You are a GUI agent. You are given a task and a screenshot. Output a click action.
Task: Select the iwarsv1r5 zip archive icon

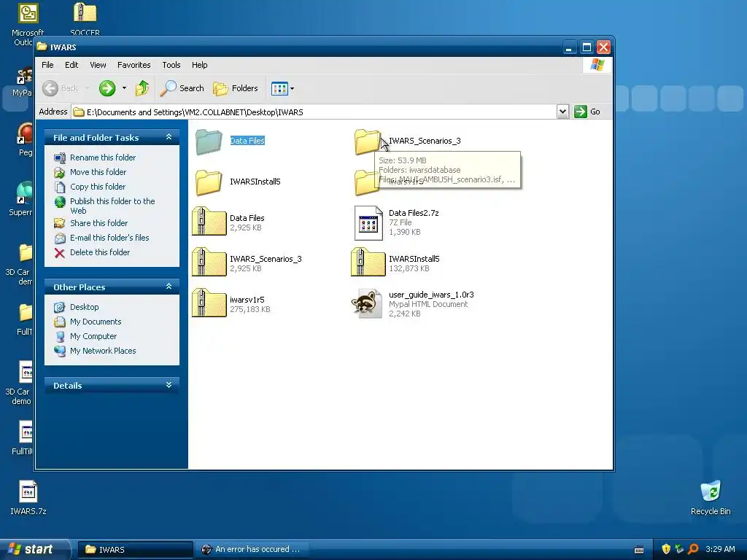click(209, 303)
